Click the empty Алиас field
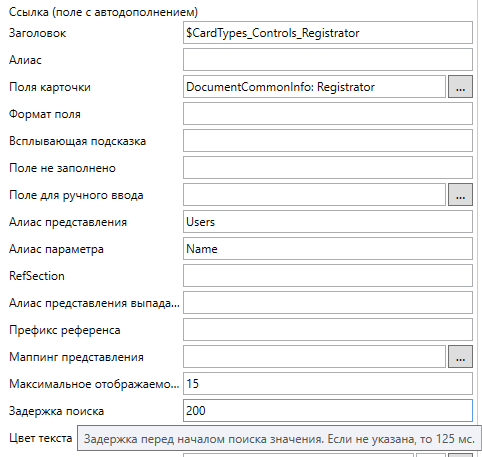This screenshot has width=482, height=457. tap(328, 60)
